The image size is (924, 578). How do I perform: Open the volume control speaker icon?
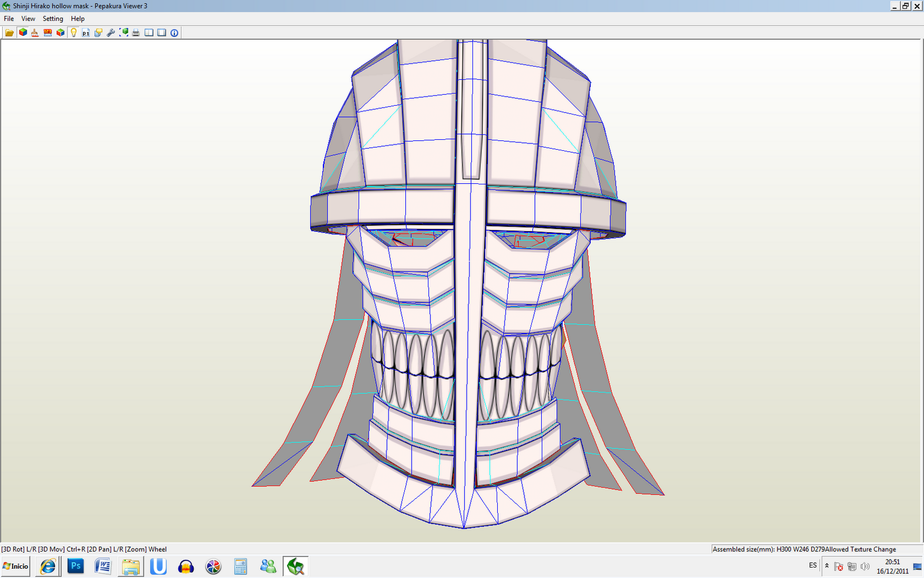(865, 566)
